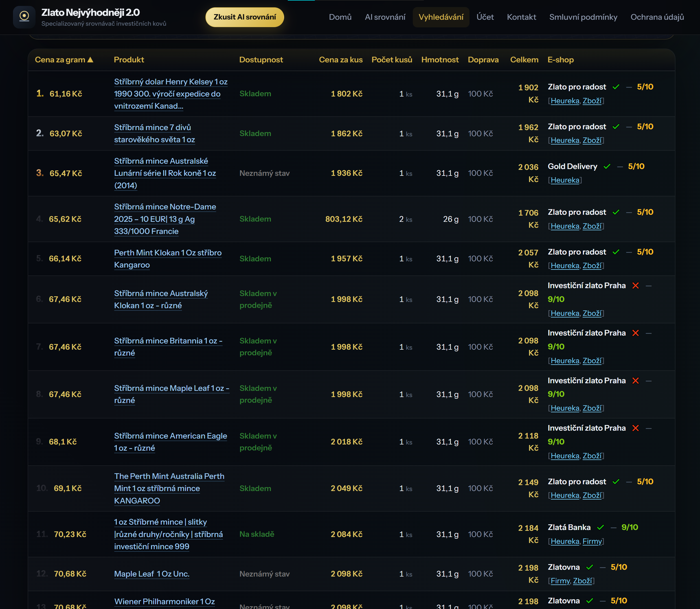Image resolution: width=700 pixels, height=609 pixels.
Task: Click the 2 036 Kč total price
Action: (528, 173)
